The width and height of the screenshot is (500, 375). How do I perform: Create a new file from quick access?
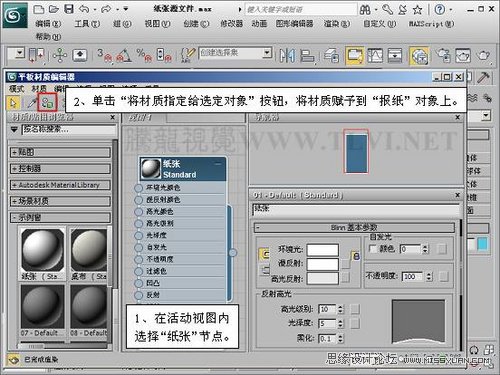(39, 9)
